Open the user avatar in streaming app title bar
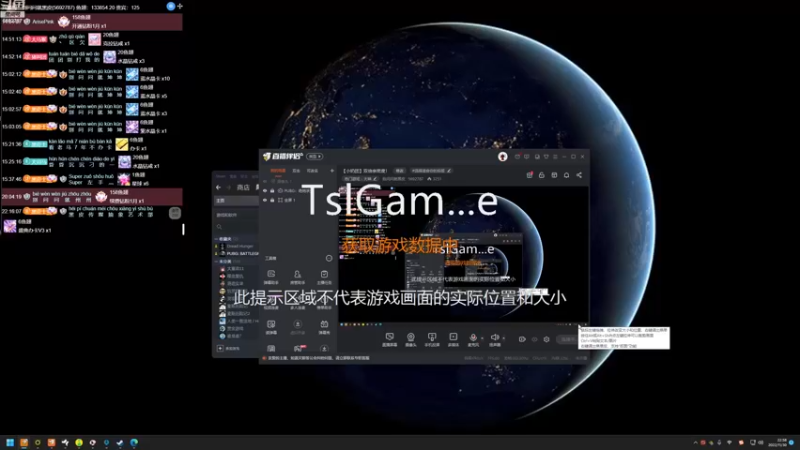 pyautogui.click(x=503, y=157)
